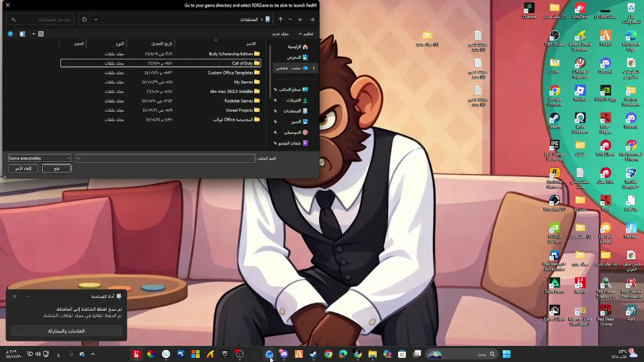Go up one folder level in dialog
Screen dimensions: 644x362
[x=281, y=20]
